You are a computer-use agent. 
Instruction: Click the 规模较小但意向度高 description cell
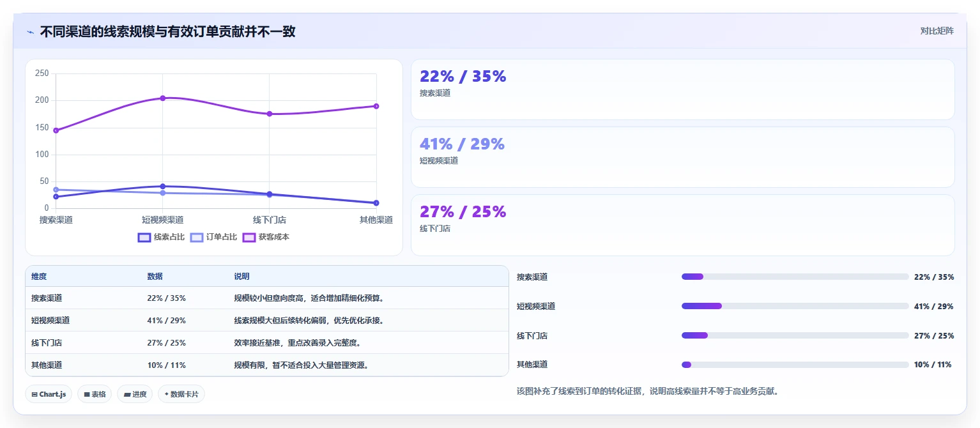[368, 298]
